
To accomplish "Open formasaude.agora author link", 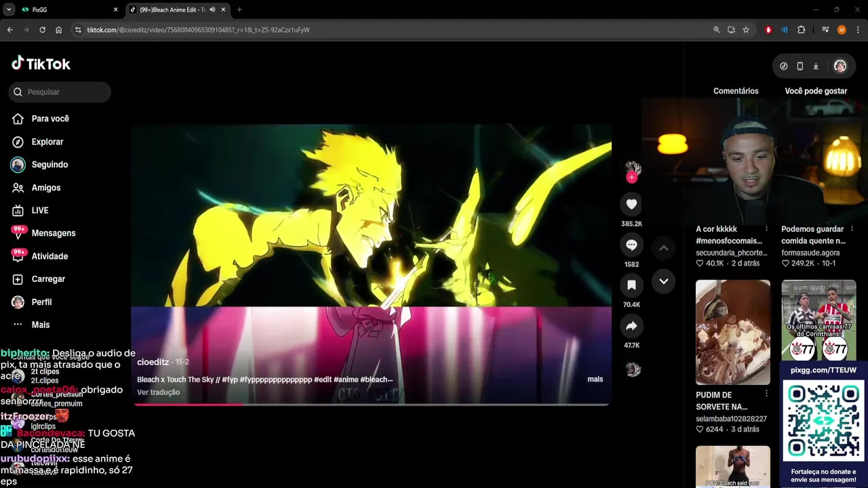I will [x=810, y=253].
